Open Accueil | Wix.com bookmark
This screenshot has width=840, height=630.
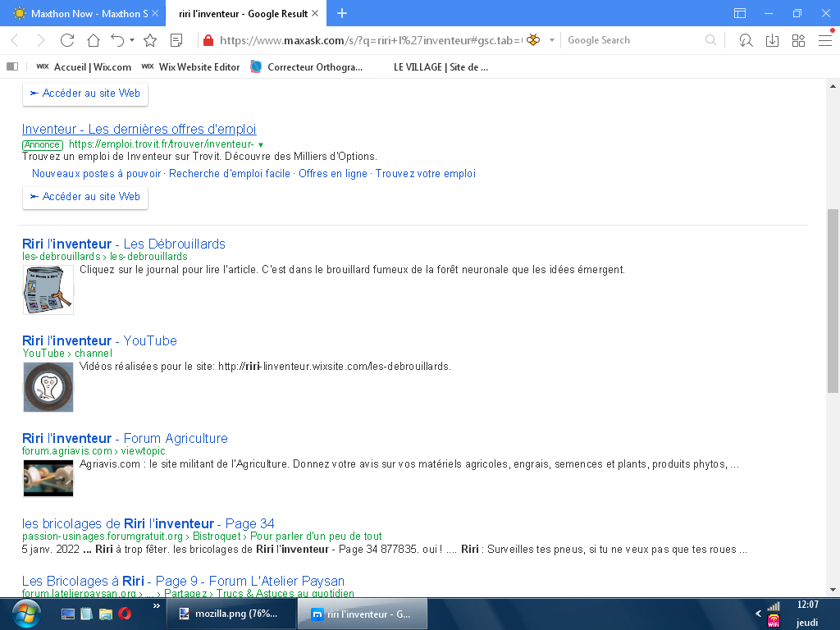tap(84, 67)
